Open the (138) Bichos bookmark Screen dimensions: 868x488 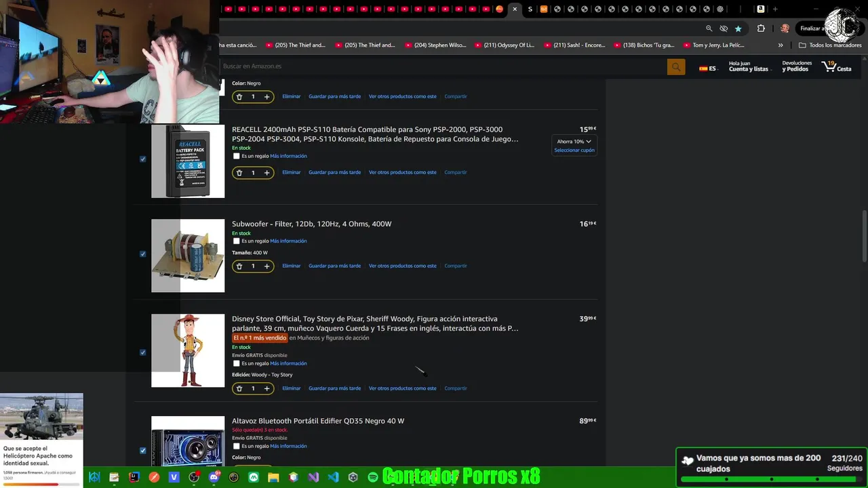click(x=644, y=45)
